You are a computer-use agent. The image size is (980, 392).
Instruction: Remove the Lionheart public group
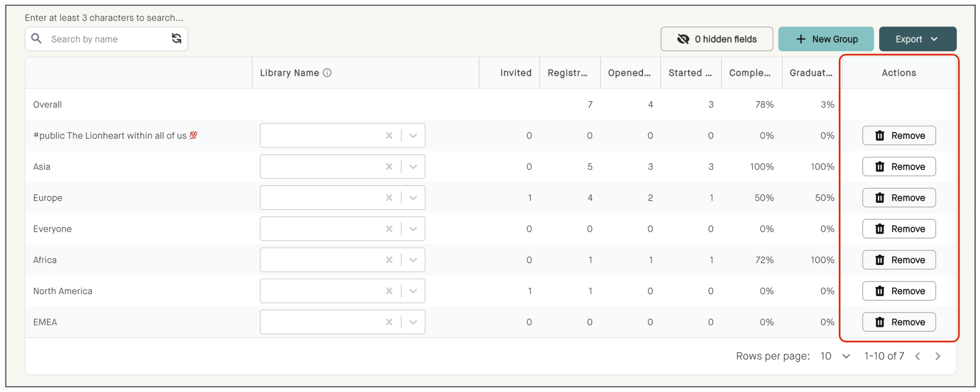tap(898, 135)
